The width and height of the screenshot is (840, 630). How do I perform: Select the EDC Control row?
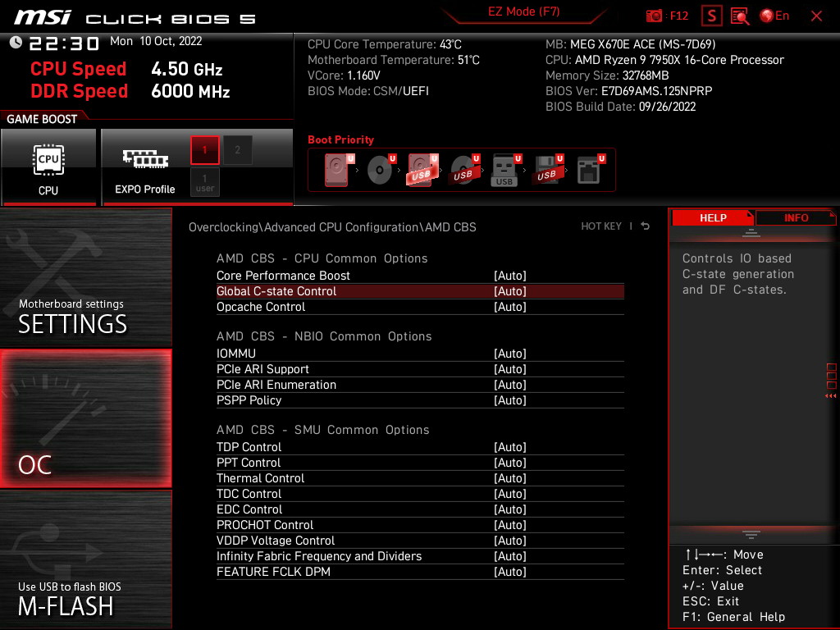click(x=420, y=509)
